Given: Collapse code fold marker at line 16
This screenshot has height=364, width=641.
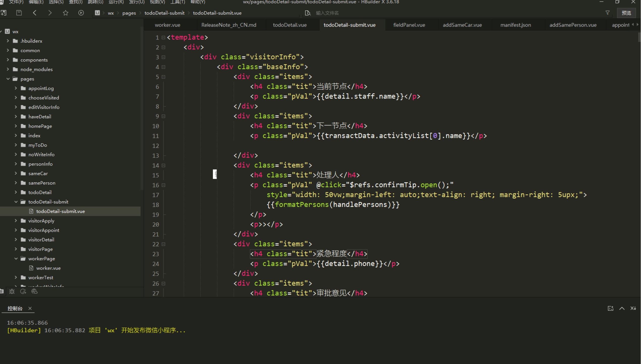Looking at the screenshot, I should point(163,185).
